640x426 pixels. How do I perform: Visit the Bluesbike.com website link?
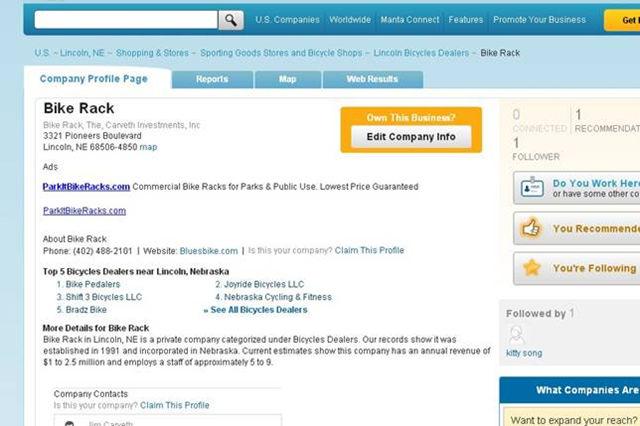coord(209,251)
